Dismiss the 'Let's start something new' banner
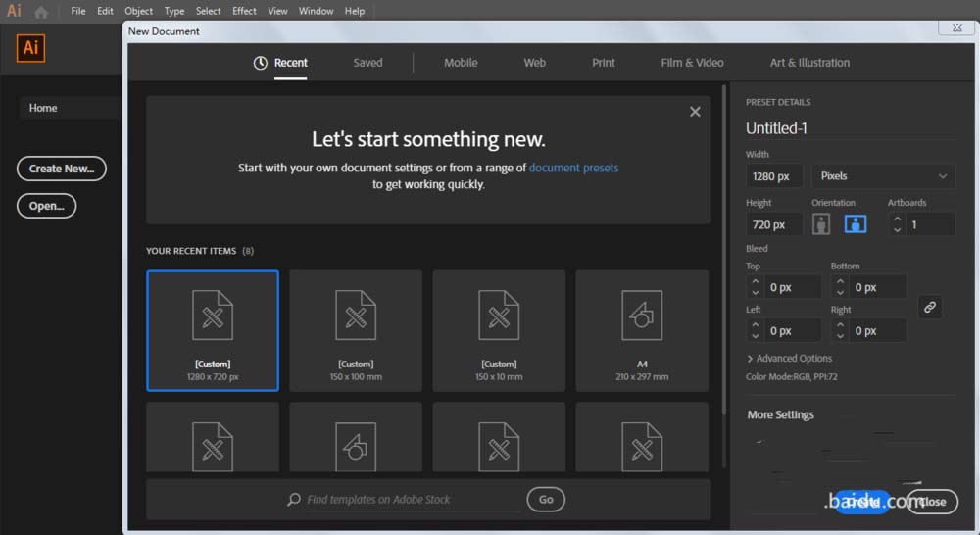 tap(695, 112)
